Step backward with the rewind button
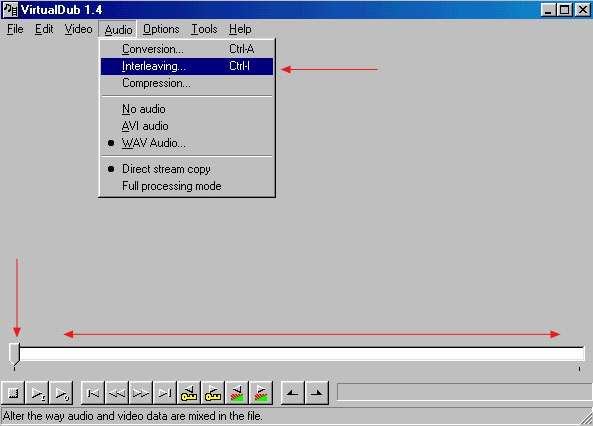593x426 pixels. tap(117, 393)
